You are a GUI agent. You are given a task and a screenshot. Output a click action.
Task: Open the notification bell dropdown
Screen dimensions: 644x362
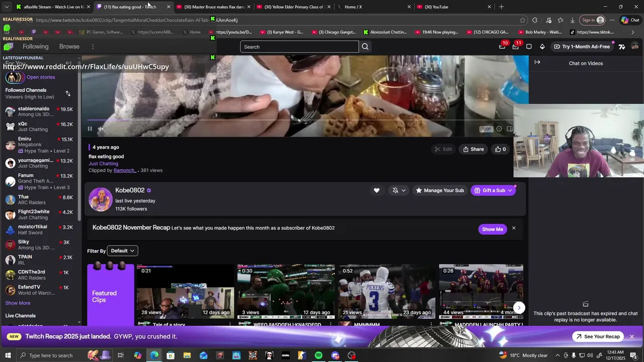(x=399, y=191)
